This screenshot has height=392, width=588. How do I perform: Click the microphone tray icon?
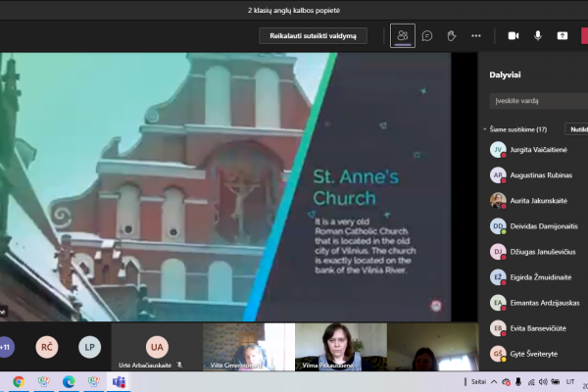pos(518,382)
